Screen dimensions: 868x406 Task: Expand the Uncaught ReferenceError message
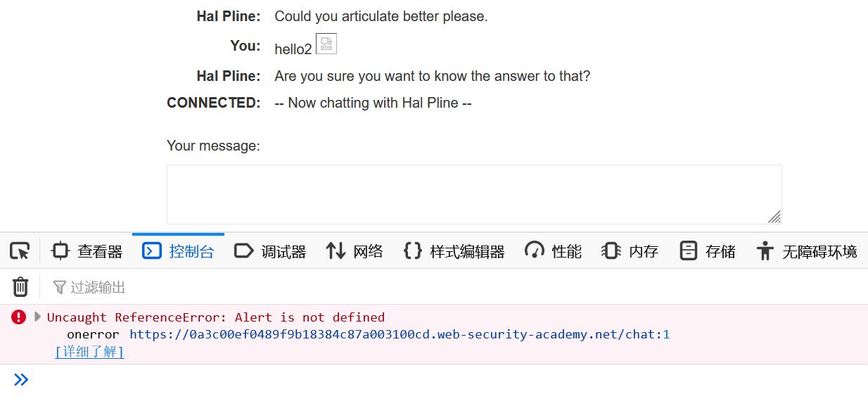pos(38,317)
